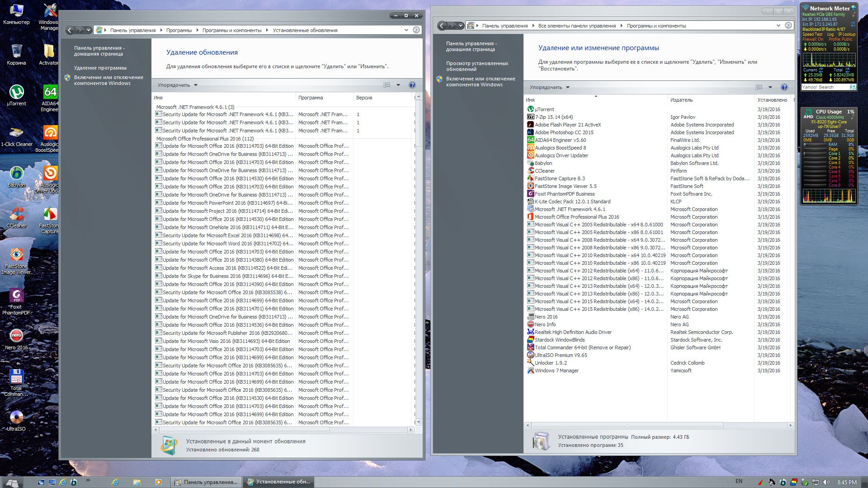This screenshot has width=868, height=488.
Task: Open Windows Explorer from taskbar
Action: click(137, 482)
